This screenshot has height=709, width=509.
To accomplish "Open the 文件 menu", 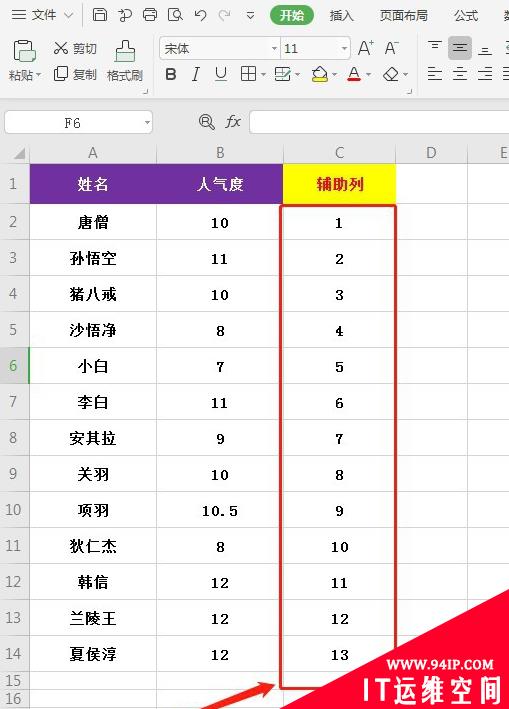I will pyautogui.click(x=43, y=15).
